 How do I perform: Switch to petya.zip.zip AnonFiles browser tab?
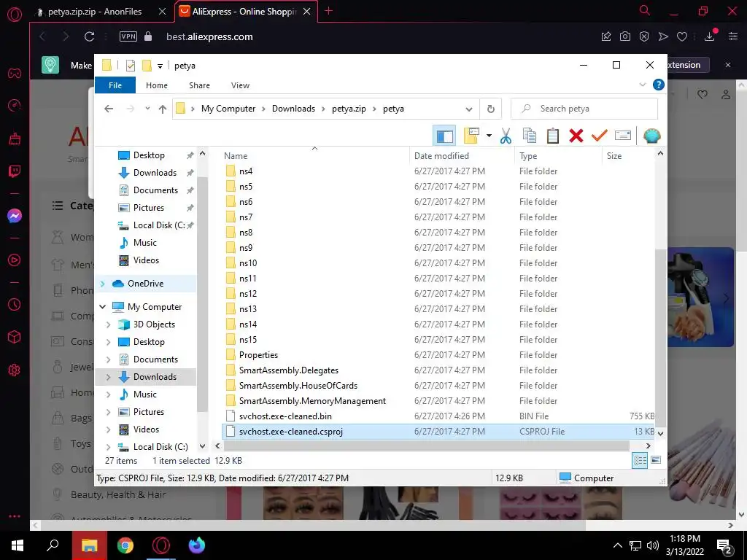(x=94, y=12)
